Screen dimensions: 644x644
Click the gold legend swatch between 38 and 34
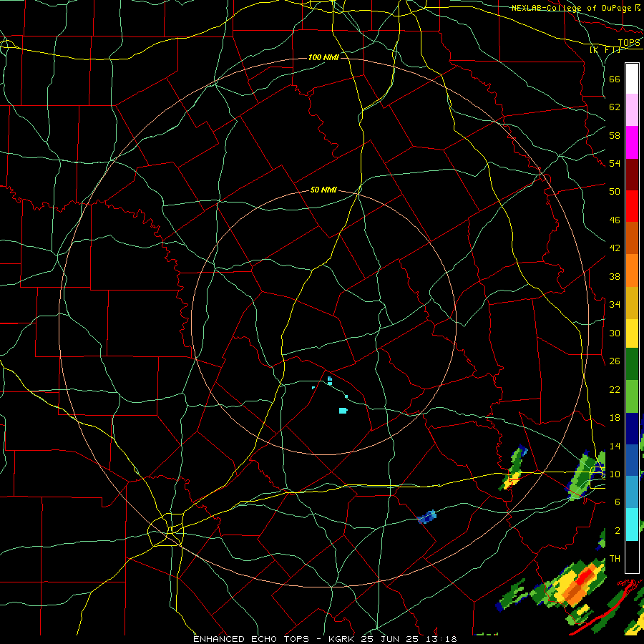pos(632,303)
